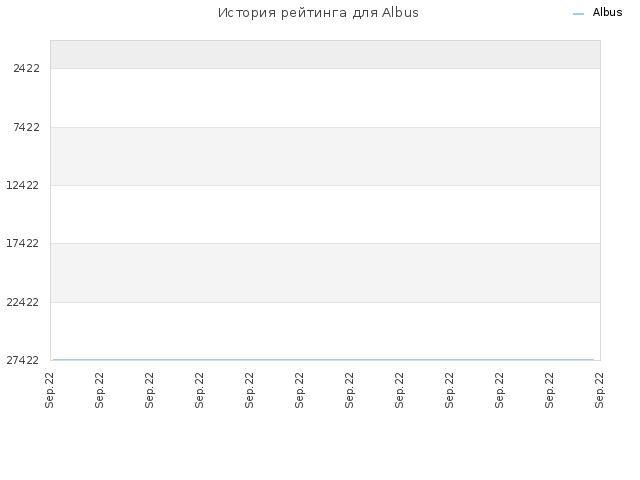Select the chart title История рейтинга для Albus
This screenshot has height=480, width=640.
(318, 13)
